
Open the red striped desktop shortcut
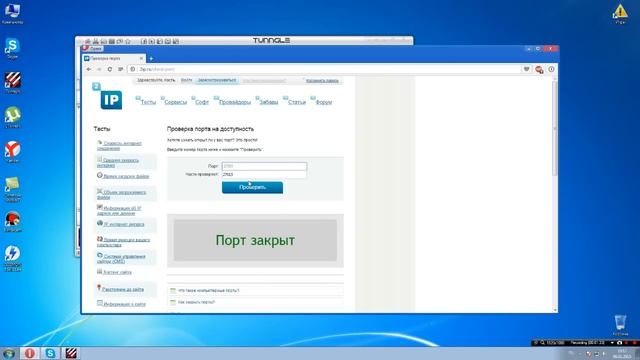click(x=12, y=83)
